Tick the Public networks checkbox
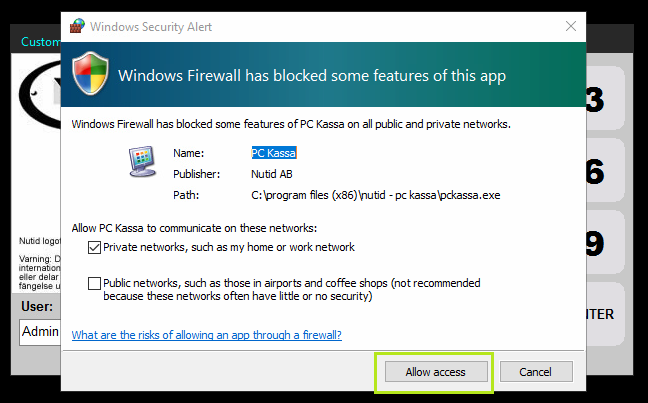 [95, 283]
